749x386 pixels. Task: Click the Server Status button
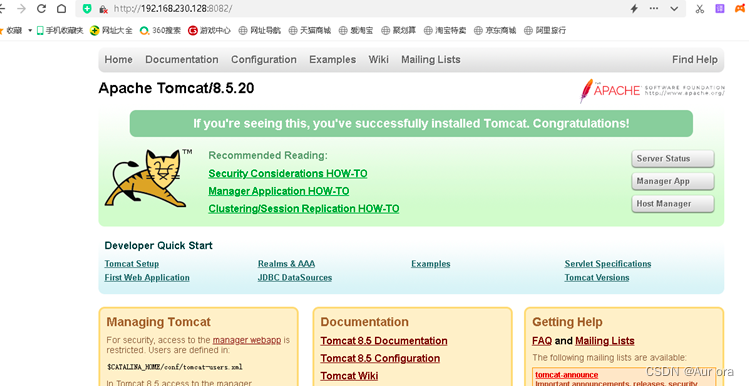[x=673, y=159]
